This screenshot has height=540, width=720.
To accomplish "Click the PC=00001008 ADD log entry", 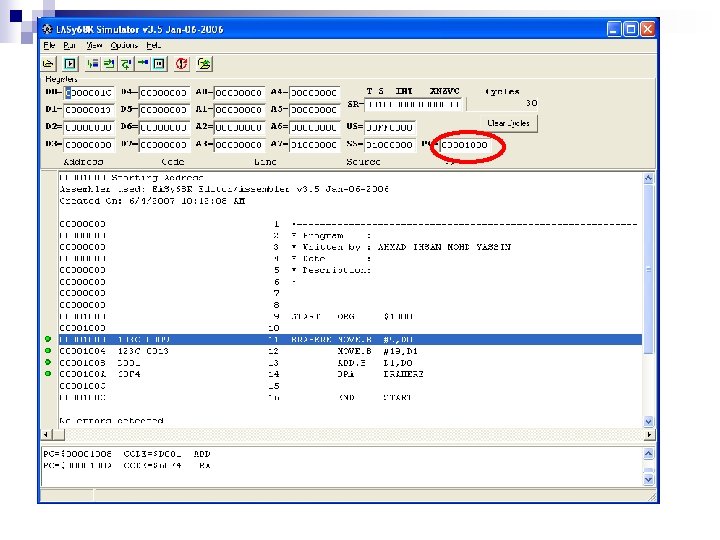I will click(127, 454).
